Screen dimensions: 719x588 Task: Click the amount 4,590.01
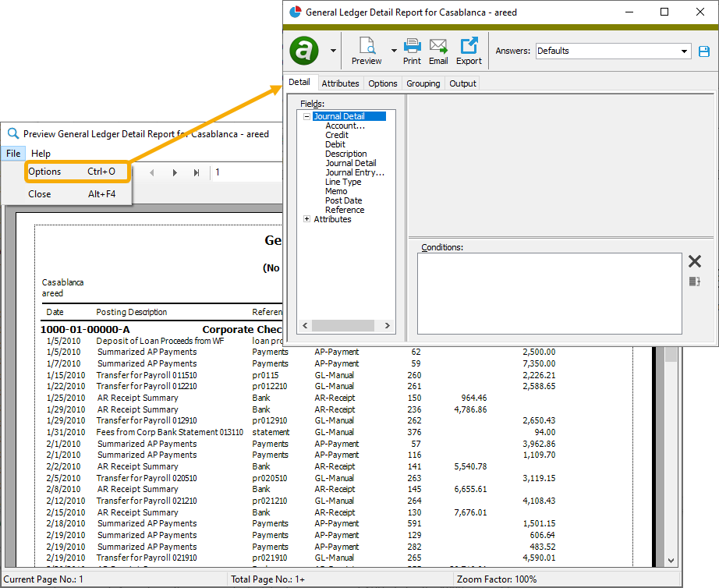pos(539,558)
